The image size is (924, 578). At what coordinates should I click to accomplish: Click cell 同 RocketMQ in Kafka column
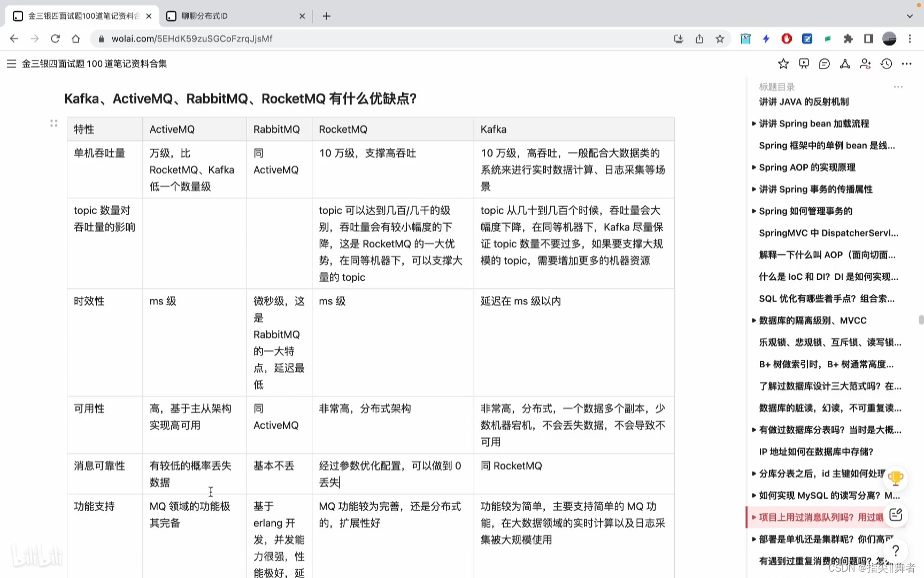pyautogui.click(x=574, y=474)
